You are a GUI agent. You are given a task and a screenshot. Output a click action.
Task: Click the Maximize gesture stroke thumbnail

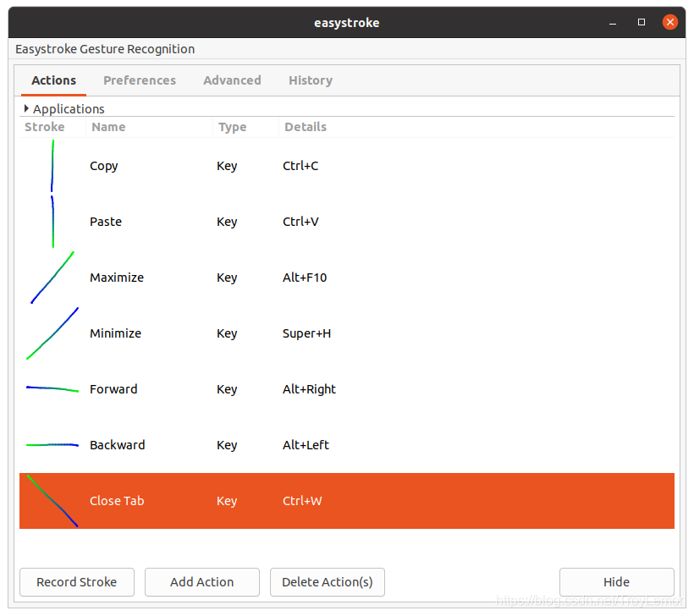click(52, 278)
